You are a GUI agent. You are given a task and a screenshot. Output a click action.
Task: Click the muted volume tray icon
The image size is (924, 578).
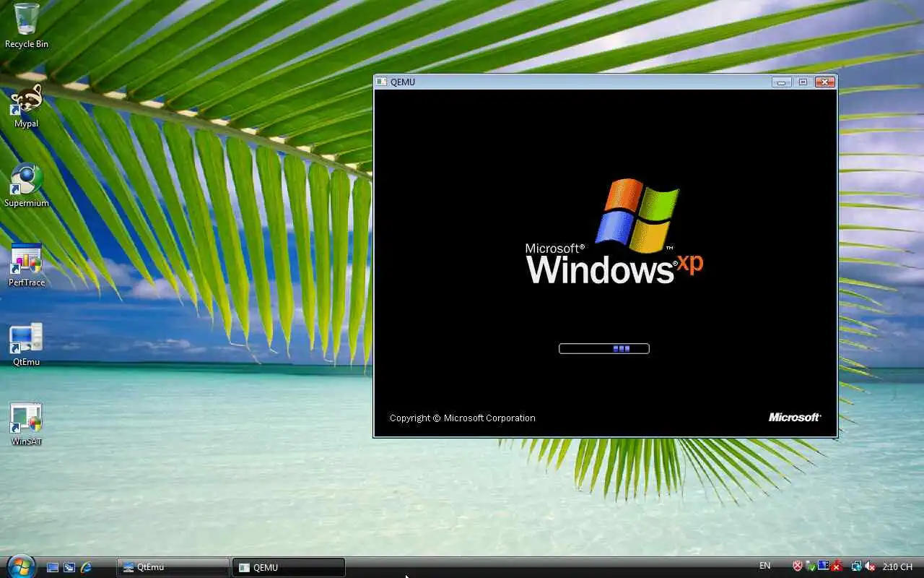tap(870, 566)
